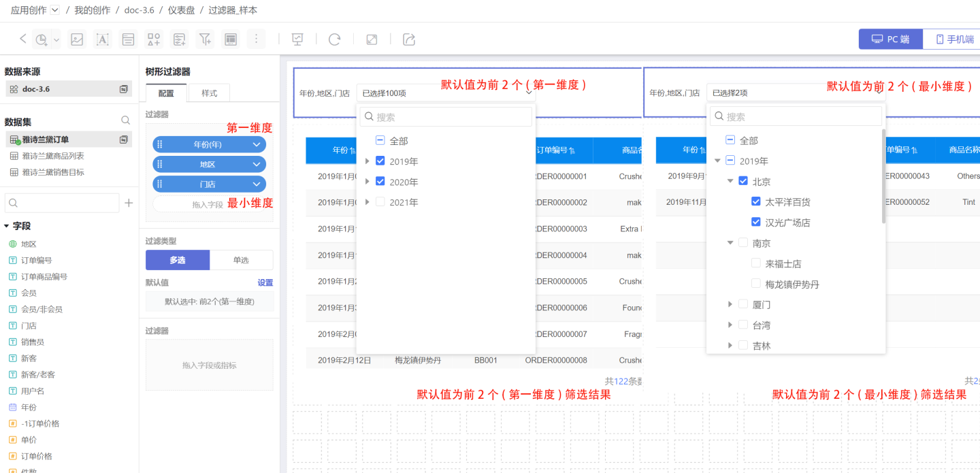This screenshot has width=980, height=473.
Task: Select the 单选 filter type
Action: (241, 260)
